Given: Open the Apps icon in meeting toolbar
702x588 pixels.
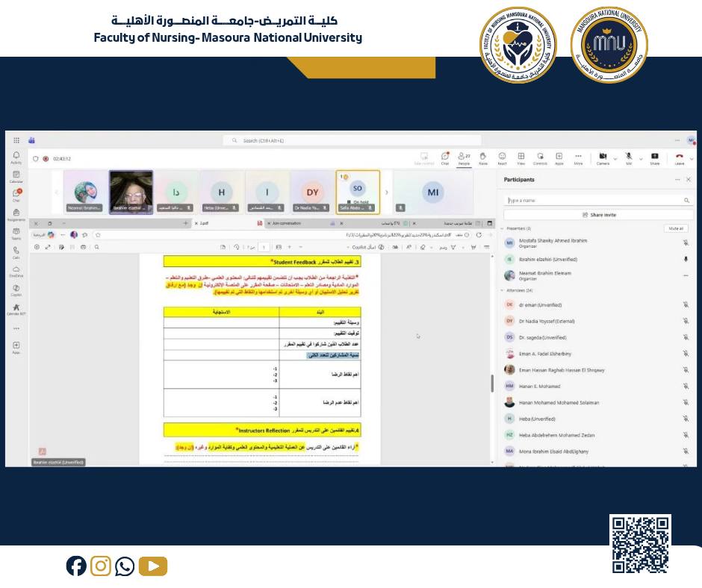Looking at the screenshot, I should click(561, 157).
